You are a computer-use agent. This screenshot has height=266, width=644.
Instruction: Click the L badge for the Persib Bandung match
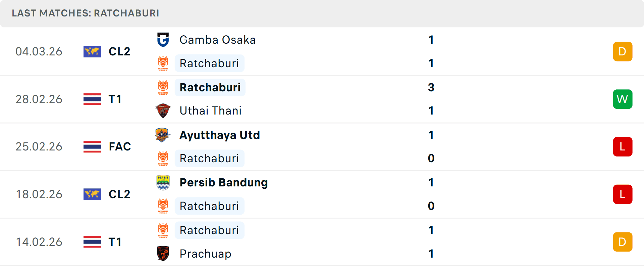pos(623,194)
